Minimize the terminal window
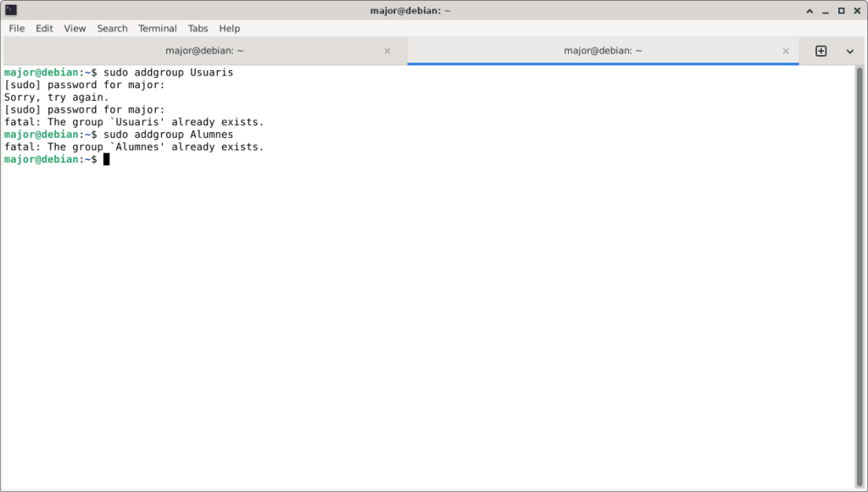Screen dimensions: 868x492 click(825, 10)
